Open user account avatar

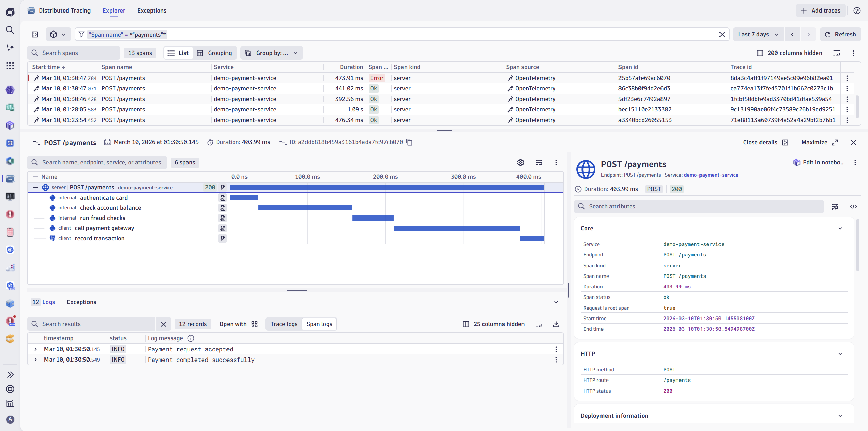[x=10, y=419]
